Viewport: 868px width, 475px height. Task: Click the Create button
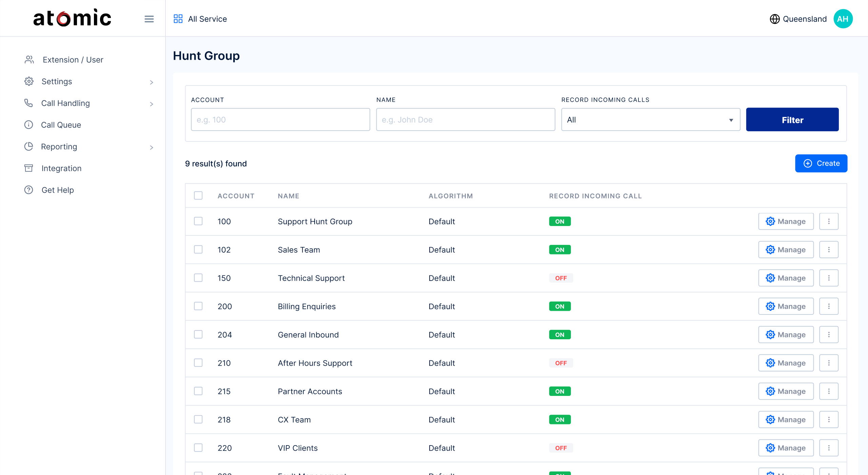click(x=821, y=164)
